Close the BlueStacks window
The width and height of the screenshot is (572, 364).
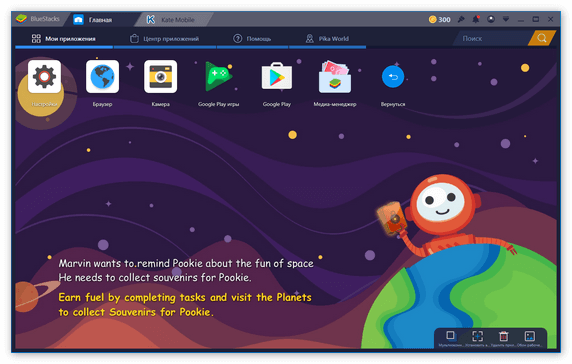[x=550, y=19]
